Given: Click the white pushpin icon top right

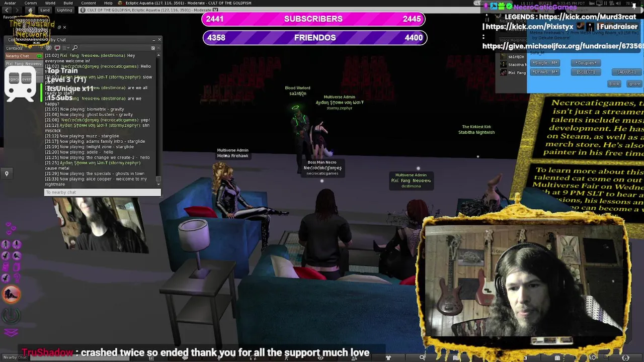Looking at the screenshot, I should tap(633, 7).
